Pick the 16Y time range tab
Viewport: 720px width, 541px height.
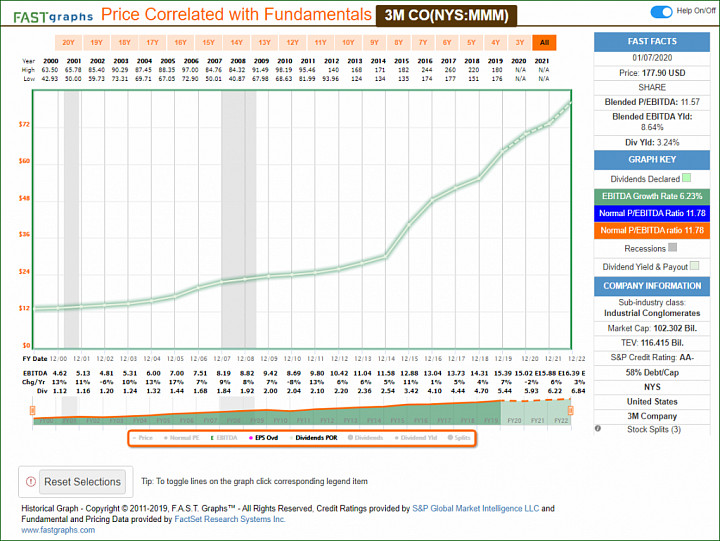coord(180,43)
